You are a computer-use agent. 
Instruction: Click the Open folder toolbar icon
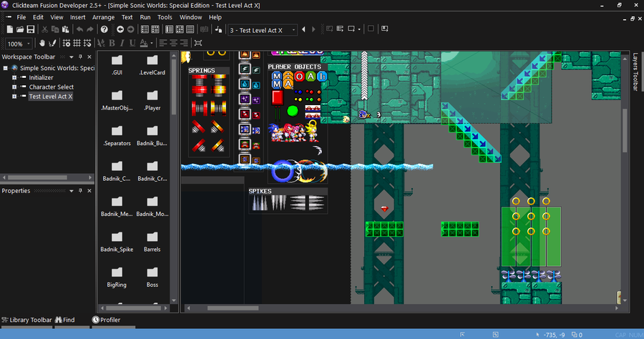point(20,29)
